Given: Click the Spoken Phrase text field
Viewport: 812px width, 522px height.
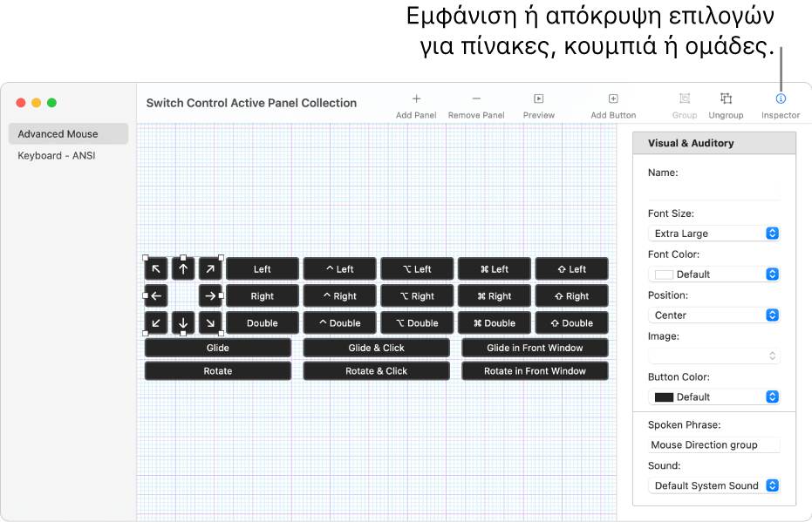Looking at the screenshot, I should point(713,445).
